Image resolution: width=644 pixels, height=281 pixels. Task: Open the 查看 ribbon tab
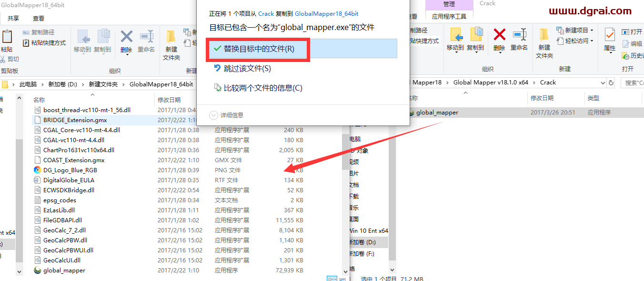tap(39, 19)
